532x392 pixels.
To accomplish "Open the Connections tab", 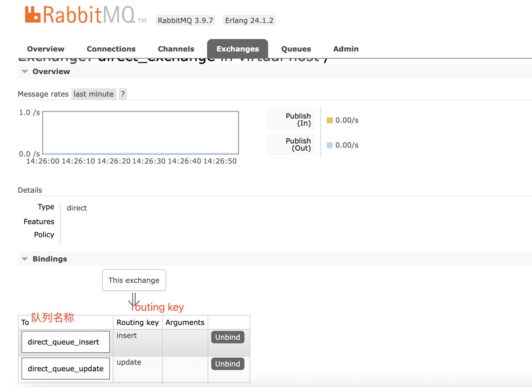I will click(x=111, y=49).
